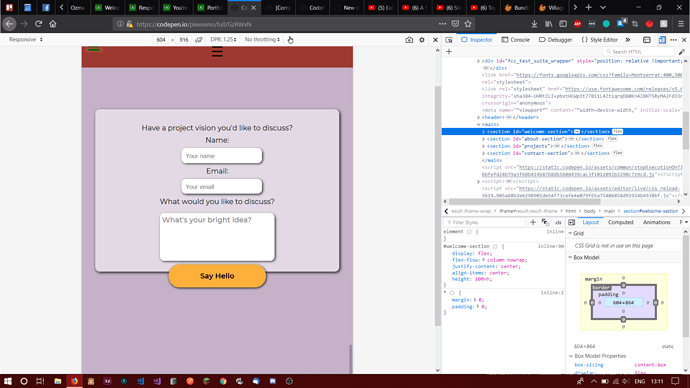Switch to the Console tab
Image resolution: width=690 pixels, height=388 pixels.
coord(515,40)
